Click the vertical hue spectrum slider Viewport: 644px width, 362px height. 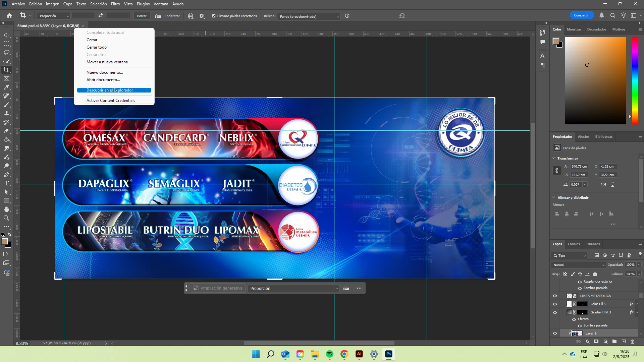tap(635, 80)
